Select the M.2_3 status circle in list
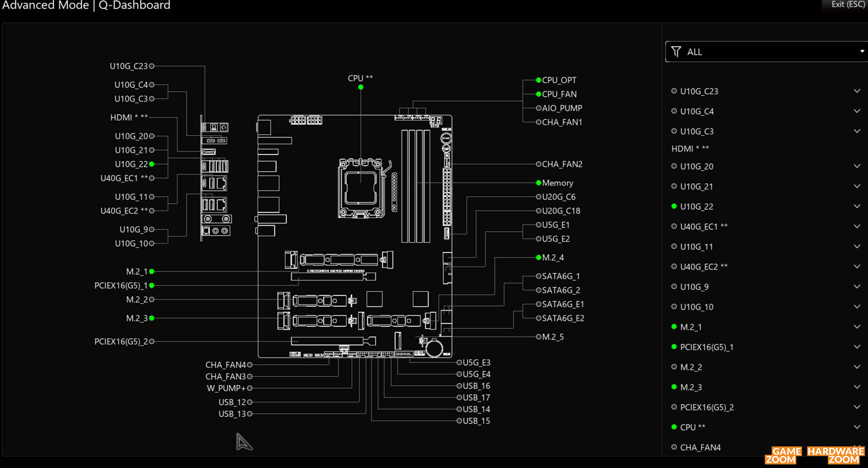868x468 pixels. (x=674, y=387)
